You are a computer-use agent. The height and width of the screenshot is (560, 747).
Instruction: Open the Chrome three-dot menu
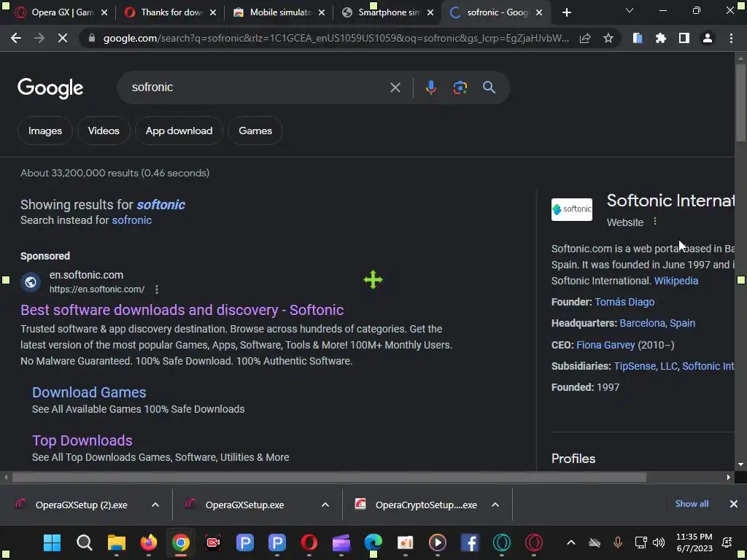click(731, 39)
